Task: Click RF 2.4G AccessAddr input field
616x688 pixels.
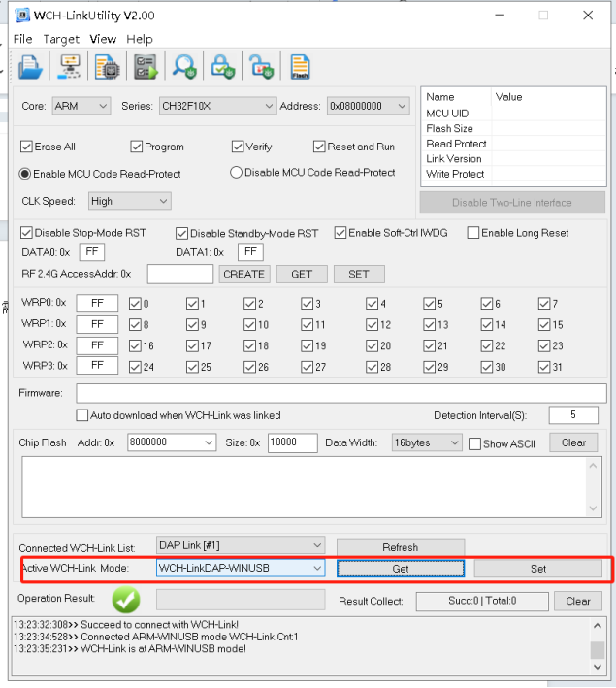Action: point(180,275)
